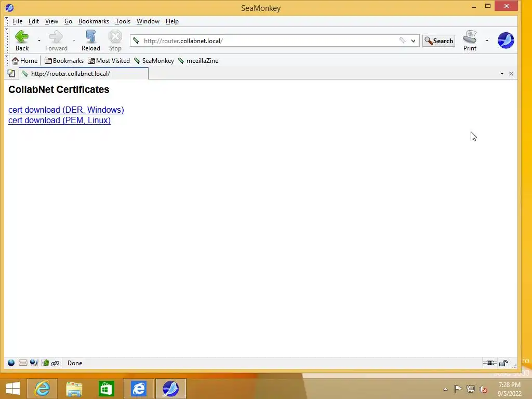Go to Home from bookmarks toolbar
Image resolution: width=532 pixels, height=399 pixels.
point(25,61)
